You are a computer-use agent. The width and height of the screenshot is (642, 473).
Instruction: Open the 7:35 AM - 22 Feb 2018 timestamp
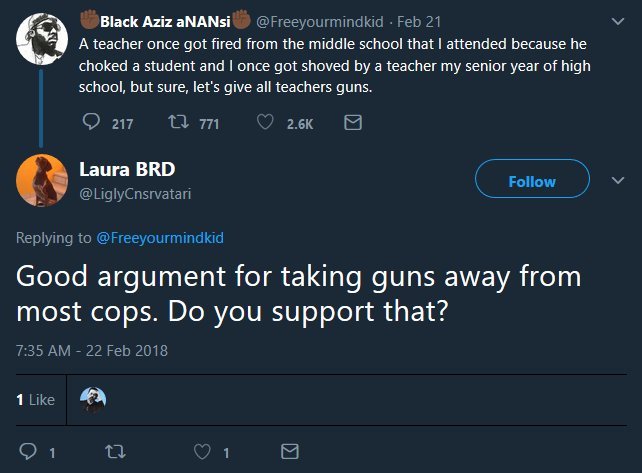[x=92, y=350]
